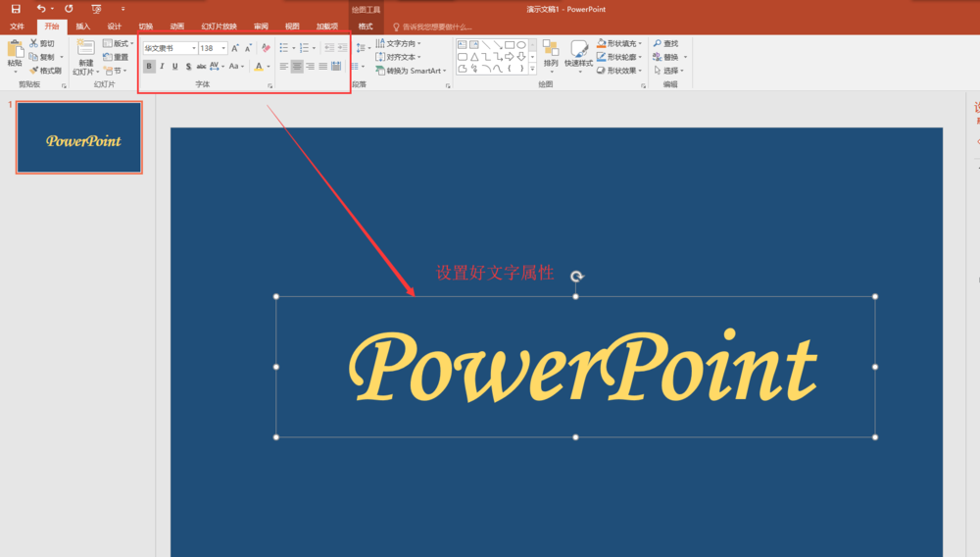The image size is (980, 557).
Task: Toggle strikethrough abc button
Action: 201,67
